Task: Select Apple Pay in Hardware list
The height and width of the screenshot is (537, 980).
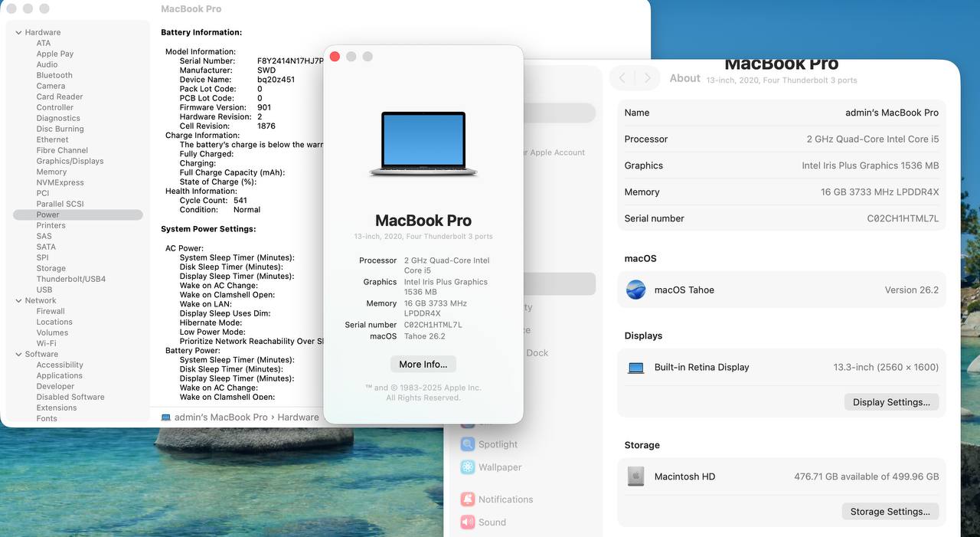Action: pos(55,54)
